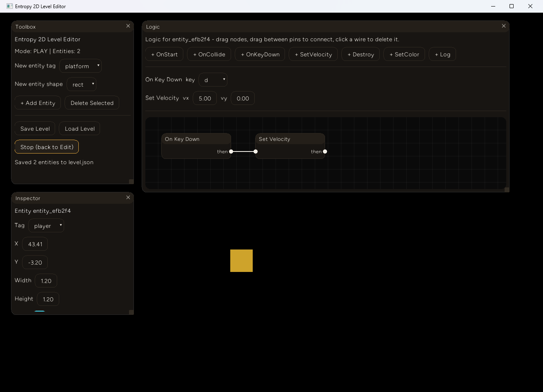543x392 pixels.
Task: Close the Inspector panel
Action: tap(128, 198)
